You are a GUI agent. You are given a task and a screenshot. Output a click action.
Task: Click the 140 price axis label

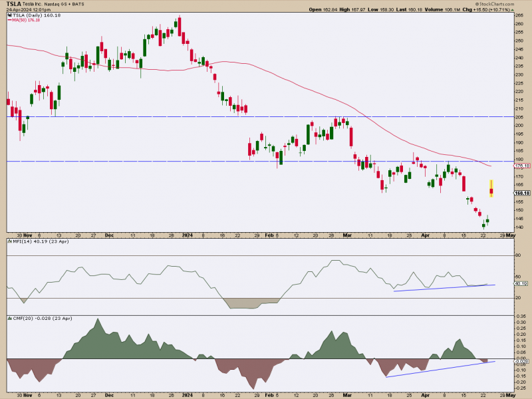tap(519, 227)
